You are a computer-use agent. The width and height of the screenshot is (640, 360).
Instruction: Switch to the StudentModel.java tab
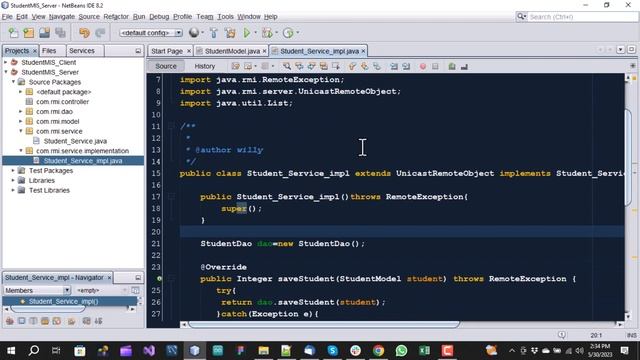pyautogui.click(x=232, y=51)
